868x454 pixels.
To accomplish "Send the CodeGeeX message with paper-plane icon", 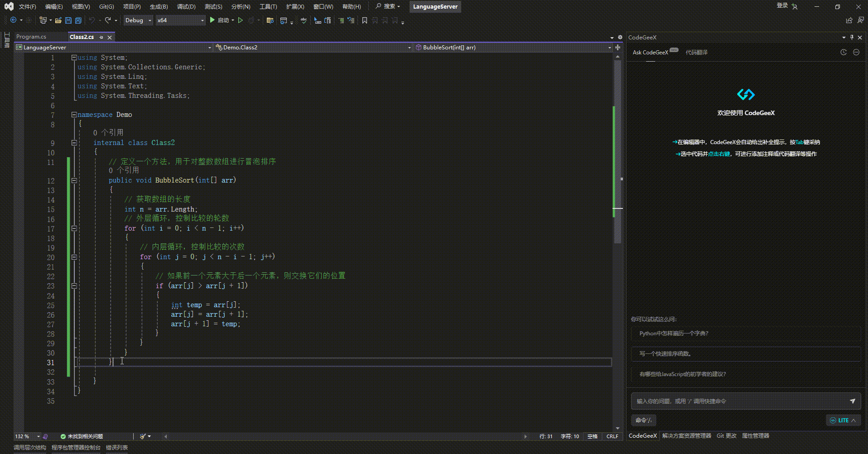I will point(853,401).
